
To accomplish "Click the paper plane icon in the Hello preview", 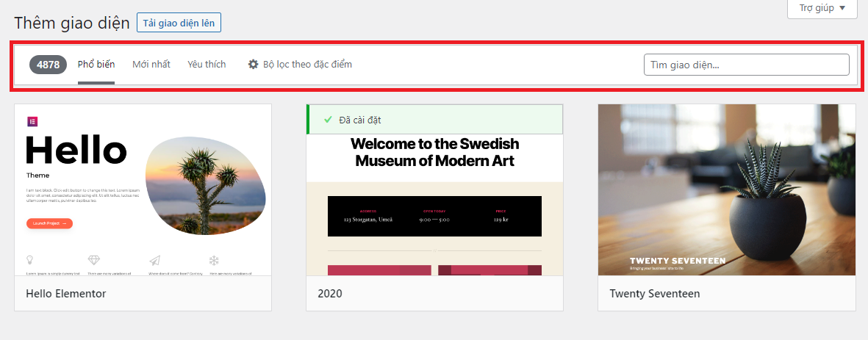I will point(154,260).
